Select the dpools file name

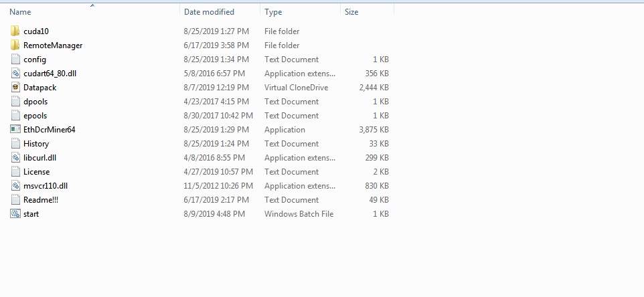pos(35,102)
